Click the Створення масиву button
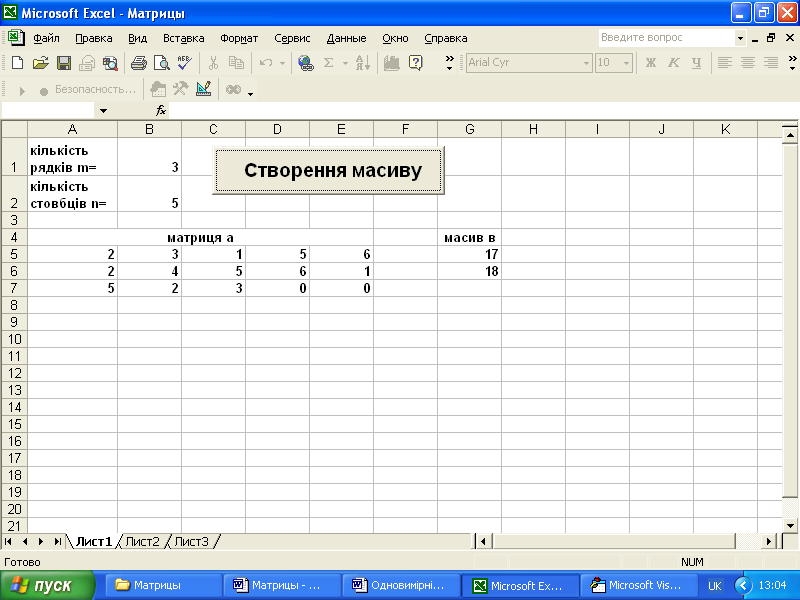Screen dimensions: 800x600 click(328, 170)
